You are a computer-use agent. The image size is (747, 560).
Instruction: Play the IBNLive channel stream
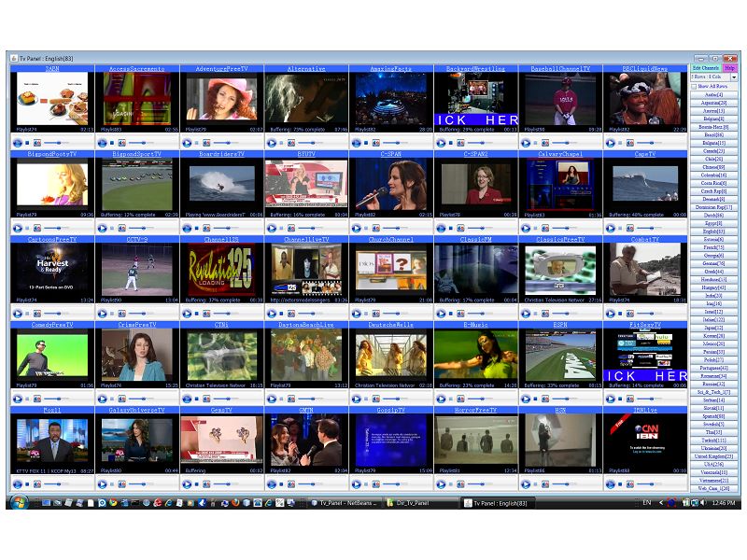[610, 483]
